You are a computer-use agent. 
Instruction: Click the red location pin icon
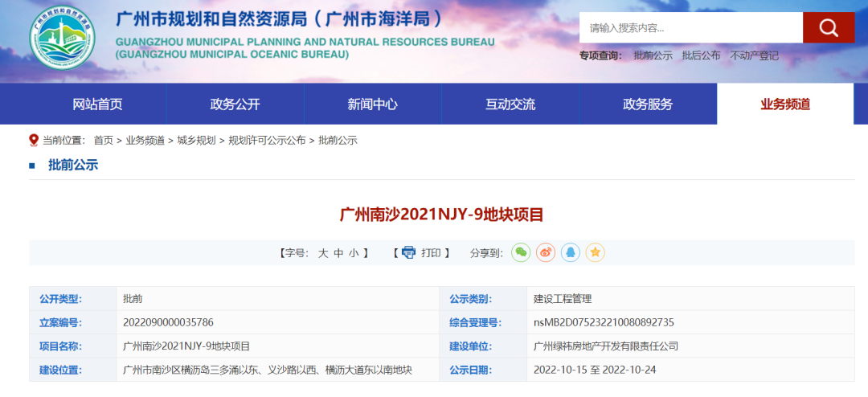[34, 140]
